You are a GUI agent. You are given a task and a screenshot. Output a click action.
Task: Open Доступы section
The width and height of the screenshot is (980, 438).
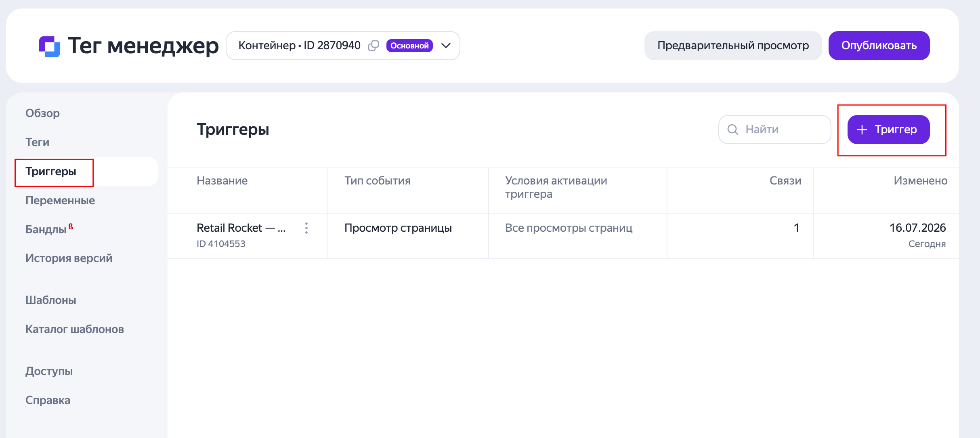[49, 371]
